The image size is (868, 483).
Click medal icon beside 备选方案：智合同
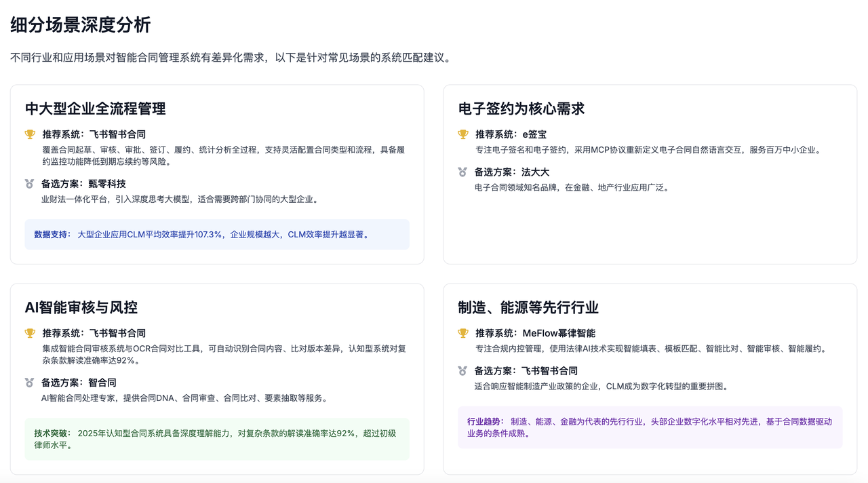tap(30, 383)
